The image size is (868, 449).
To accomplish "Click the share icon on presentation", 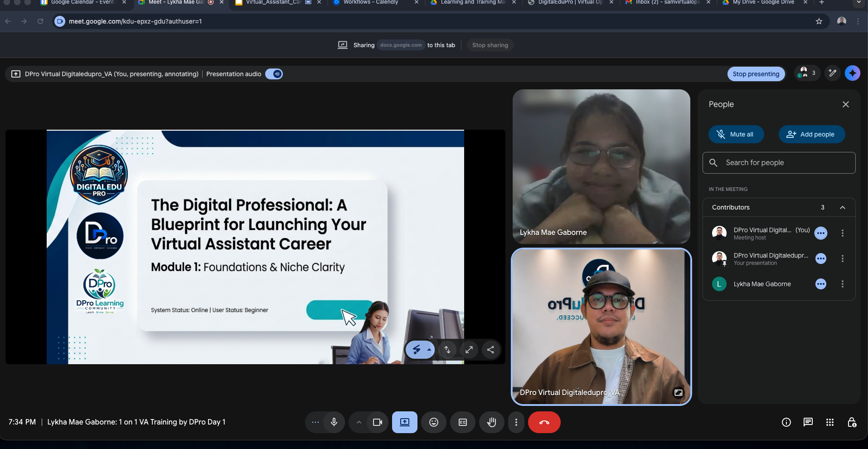I will [491, 350].
